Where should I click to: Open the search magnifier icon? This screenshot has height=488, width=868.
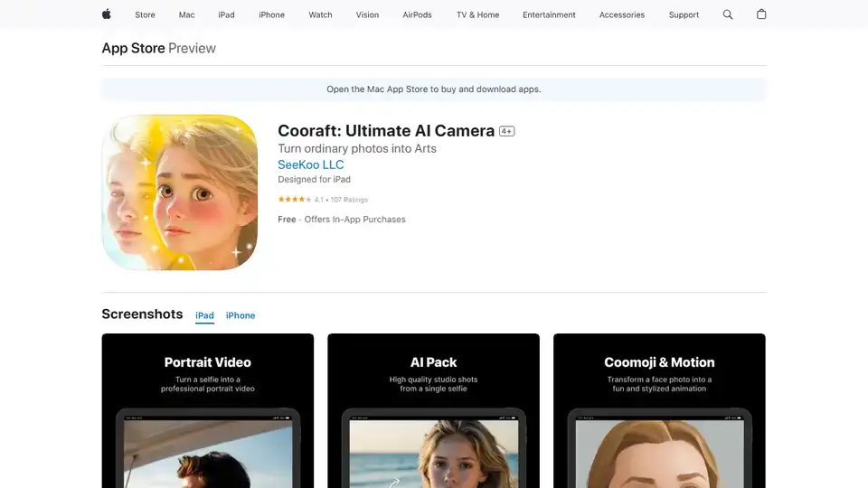(727, 14)
